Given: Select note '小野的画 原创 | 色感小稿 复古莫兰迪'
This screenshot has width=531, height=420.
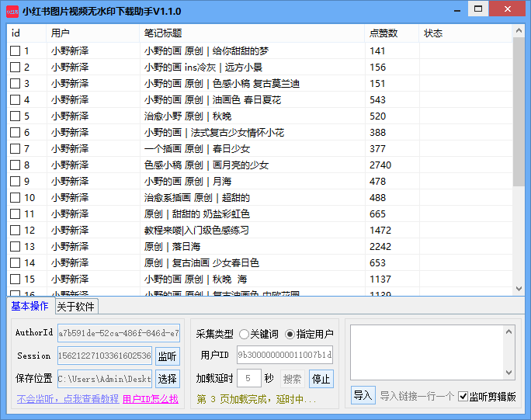Looking at the screenshot, I should [x=222, y=83].
